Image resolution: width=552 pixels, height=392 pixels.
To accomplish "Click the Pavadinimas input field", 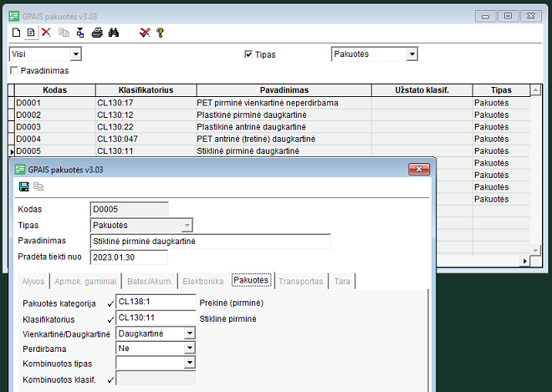I will click(x=210, y=241).
